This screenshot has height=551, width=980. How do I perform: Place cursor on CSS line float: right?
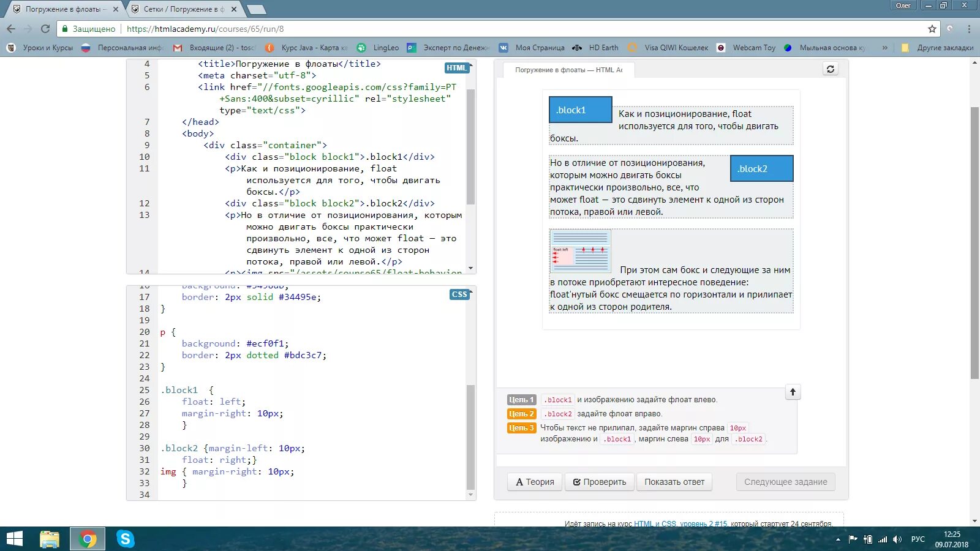219,460
